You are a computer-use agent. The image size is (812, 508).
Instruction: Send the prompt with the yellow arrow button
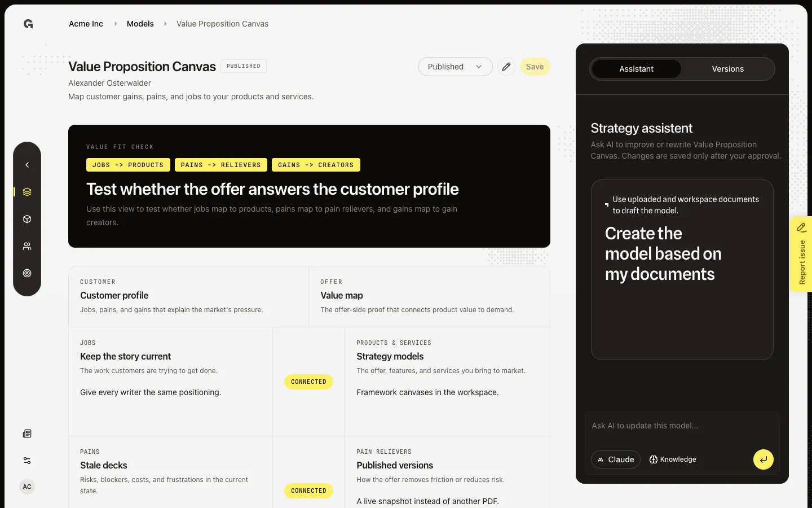pos(763,459)
